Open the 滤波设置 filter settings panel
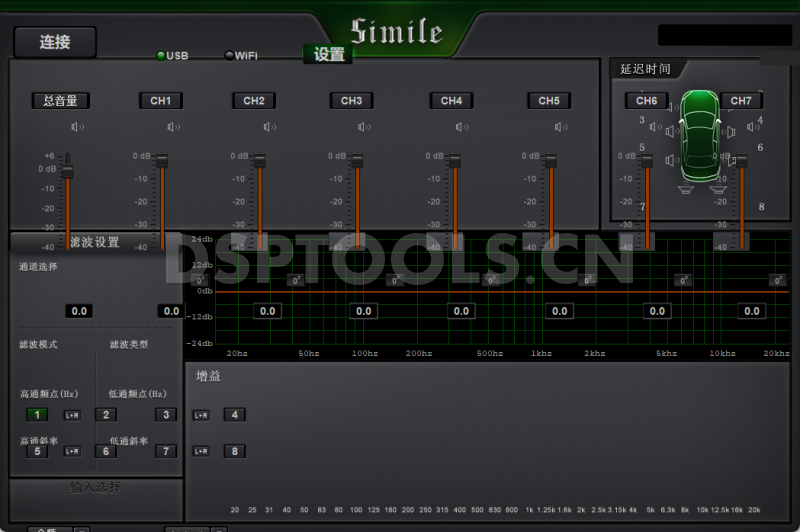Viewport: 800px width, 532px height. click(95, 242)
